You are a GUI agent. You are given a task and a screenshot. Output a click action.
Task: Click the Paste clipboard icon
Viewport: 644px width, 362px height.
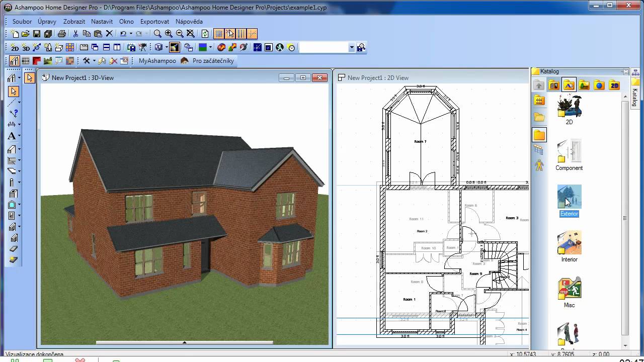click(x=98, y=34)
